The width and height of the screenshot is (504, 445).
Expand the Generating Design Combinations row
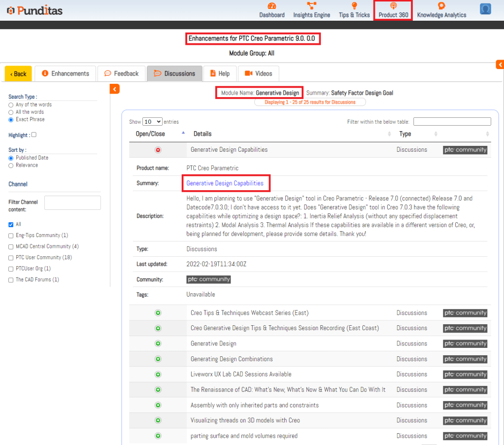158,359
